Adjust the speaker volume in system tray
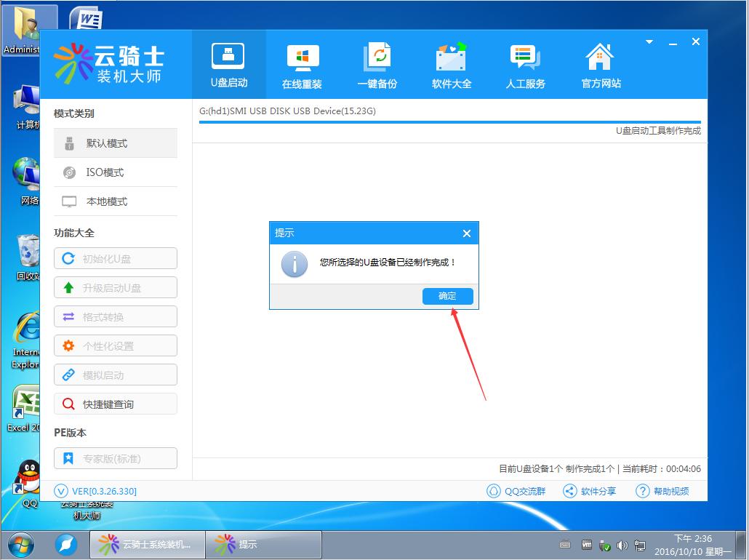This screenshot has height=560, width=749. tap(622, 545)
